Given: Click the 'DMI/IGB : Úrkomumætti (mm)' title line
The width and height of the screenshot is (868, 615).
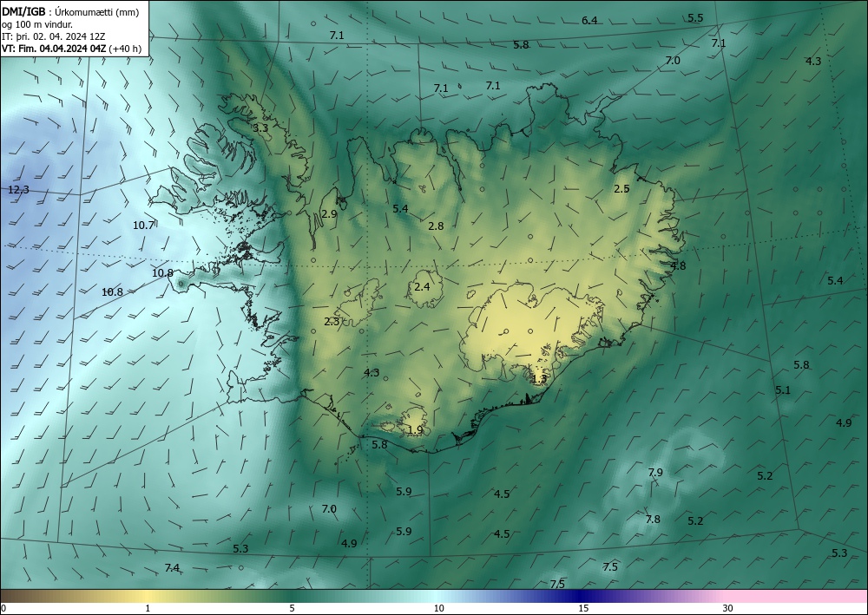Looking at the screenshot, I should pos(70,13).
